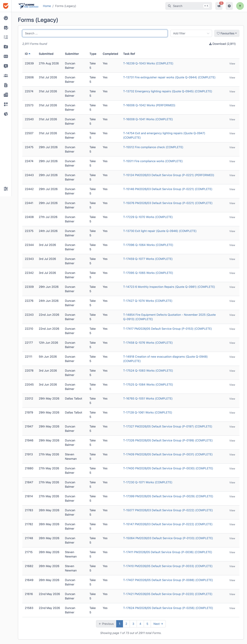
Task: Focus the forms Search input field
Action: pos(95,33)
